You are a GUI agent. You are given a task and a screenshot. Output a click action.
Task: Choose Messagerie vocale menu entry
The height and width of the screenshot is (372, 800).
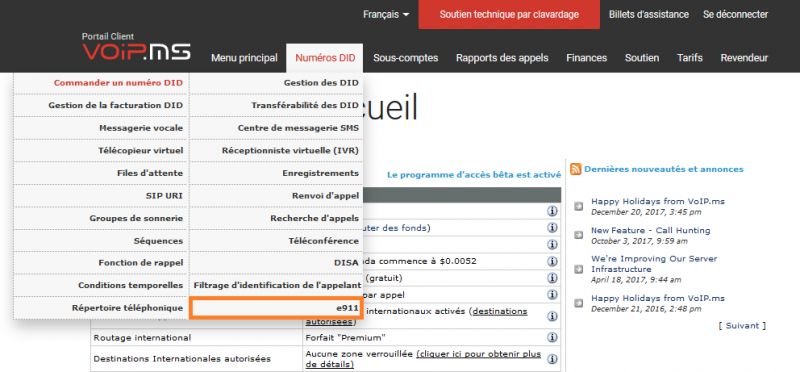pos(101,128)
